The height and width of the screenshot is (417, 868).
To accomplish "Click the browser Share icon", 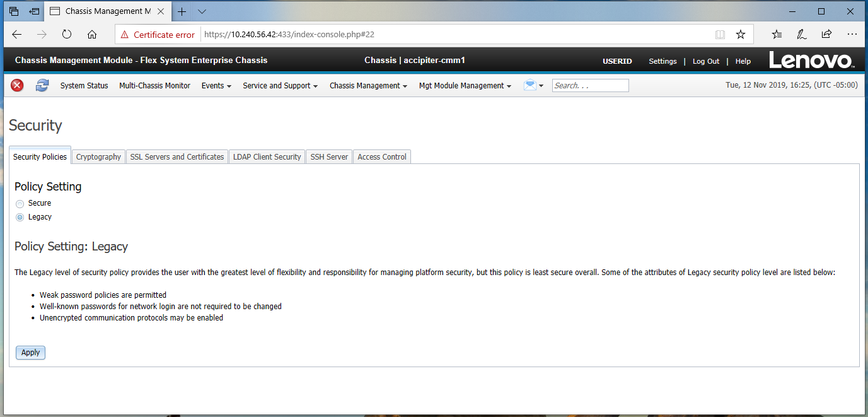I will [x=826, y=35].
